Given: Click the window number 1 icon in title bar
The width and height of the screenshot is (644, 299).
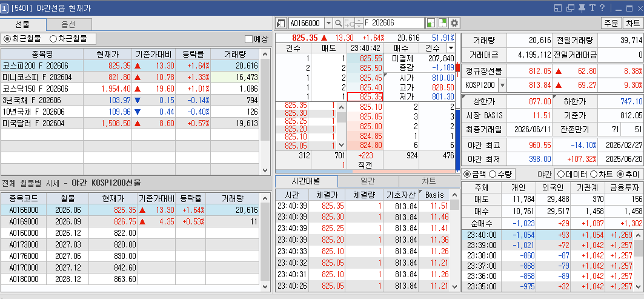Looking at the screenshot, I should tap(5, 8).
